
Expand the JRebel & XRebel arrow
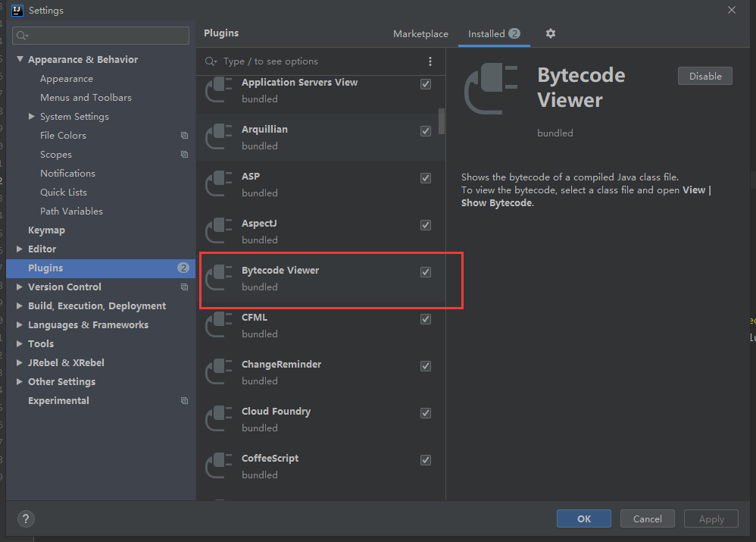click(x=20, y=362)
